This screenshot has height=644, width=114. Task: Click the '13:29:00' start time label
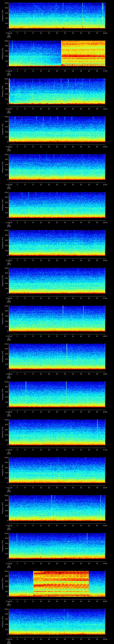[x=9, y=33]
